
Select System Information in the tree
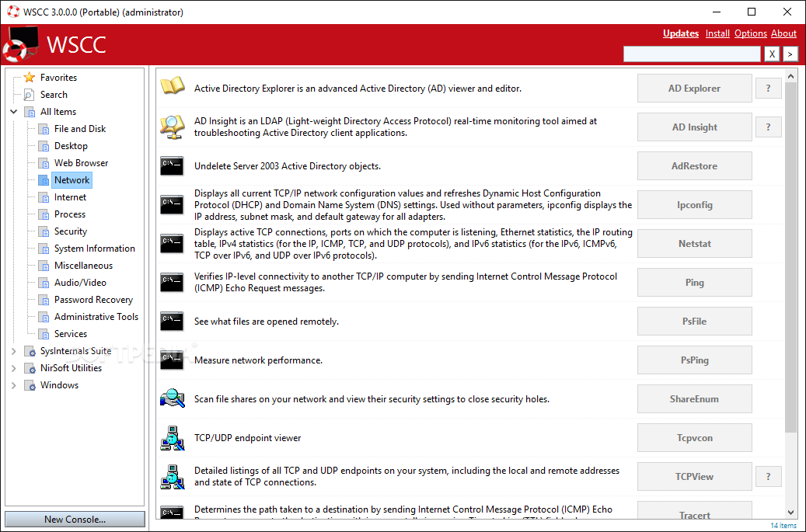95,249
